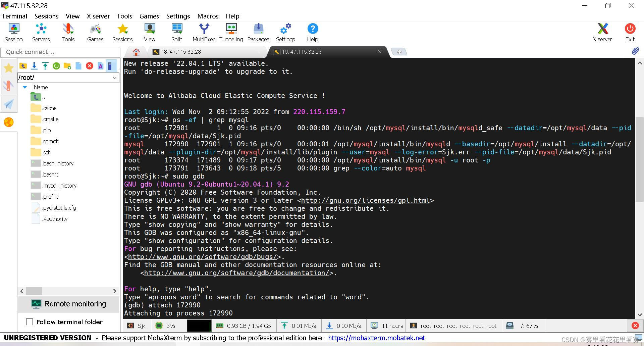Click the Split terminal icon

pyautogui.click(x=177, y=33)
